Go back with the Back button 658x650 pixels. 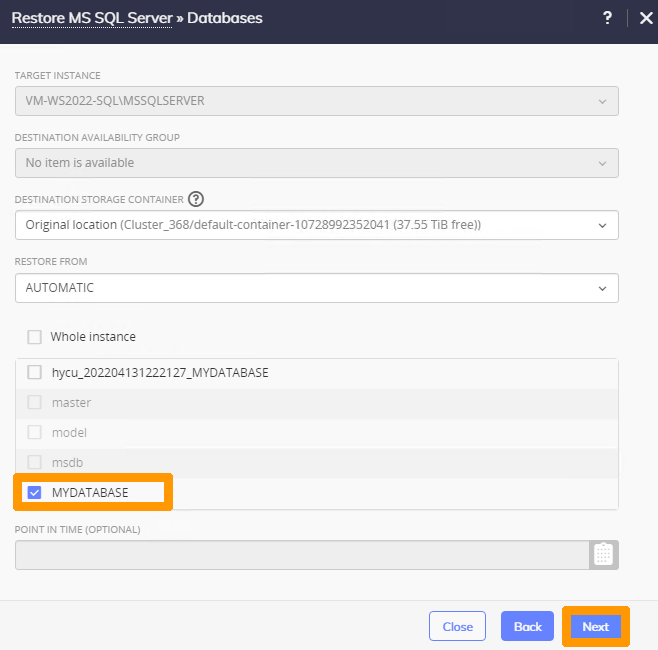(x=527, y=626)
